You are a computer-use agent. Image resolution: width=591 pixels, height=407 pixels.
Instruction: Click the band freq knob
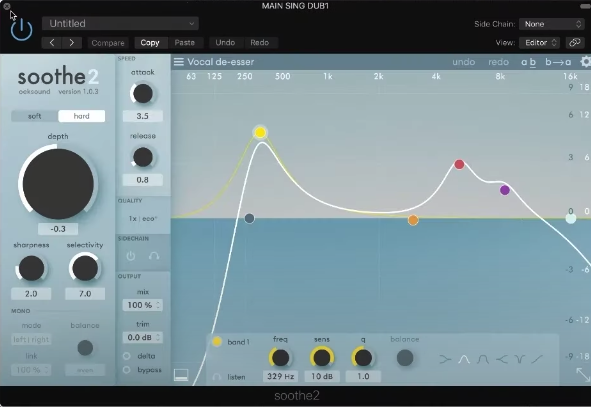280,358
